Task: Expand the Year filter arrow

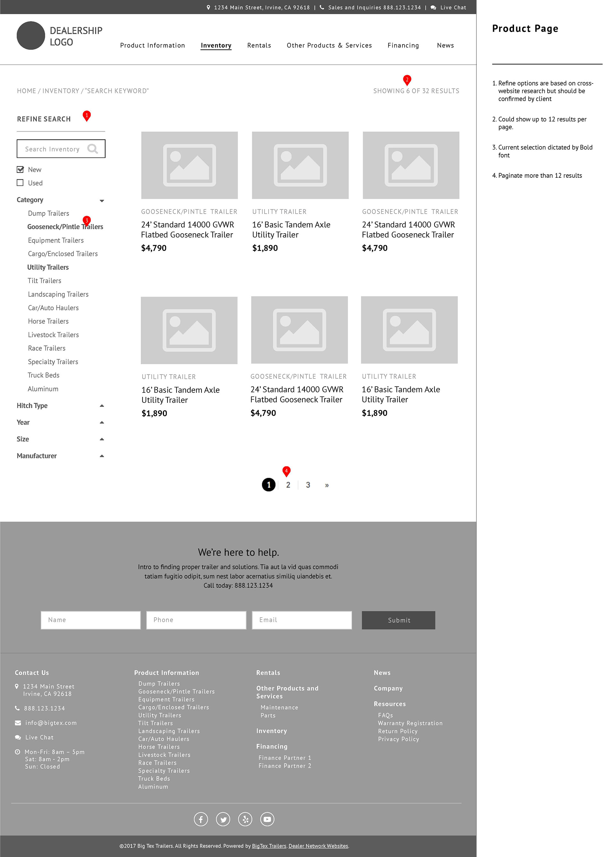Action: click(102, 423)
